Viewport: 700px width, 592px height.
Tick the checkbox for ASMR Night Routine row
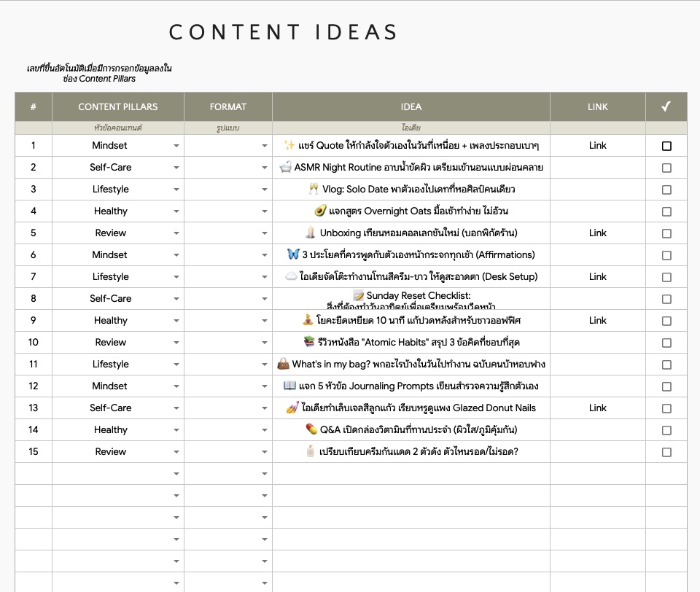click(666, 168)
